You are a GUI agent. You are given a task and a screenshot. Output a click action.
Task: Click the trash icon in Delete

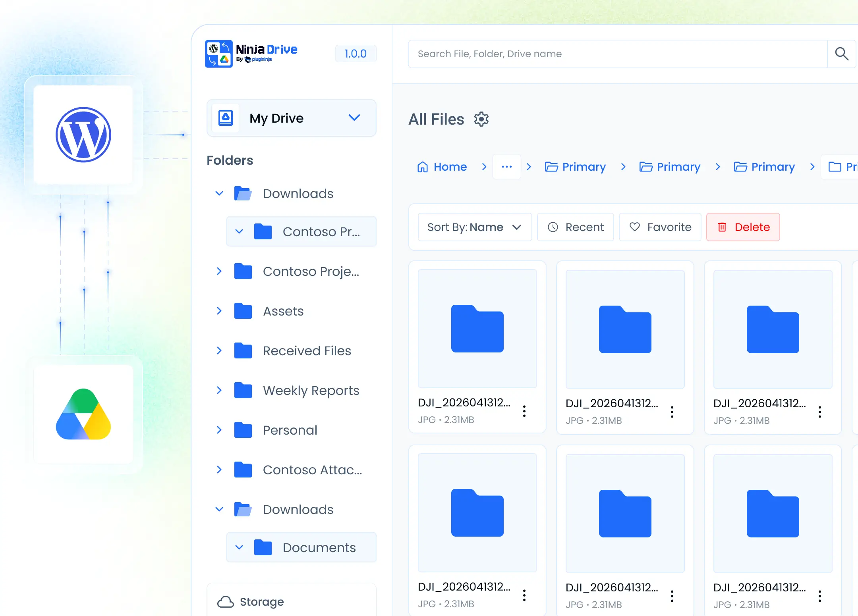(722, 227)
